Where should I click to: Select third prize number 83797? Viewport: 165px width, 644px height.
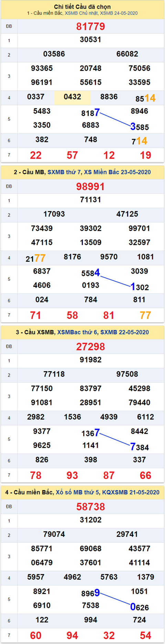tap(91, 388)
